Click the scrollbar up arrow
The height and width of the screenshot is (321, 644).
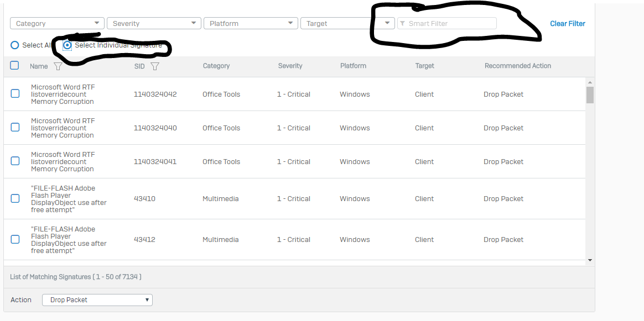[x=590, y=83]
